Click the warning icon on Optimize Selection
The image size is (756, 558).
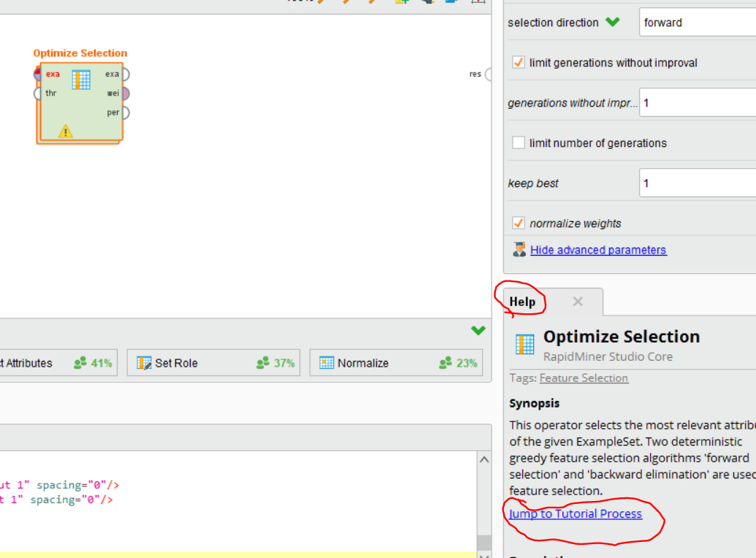pyautogui.click(x=66, y=131)
